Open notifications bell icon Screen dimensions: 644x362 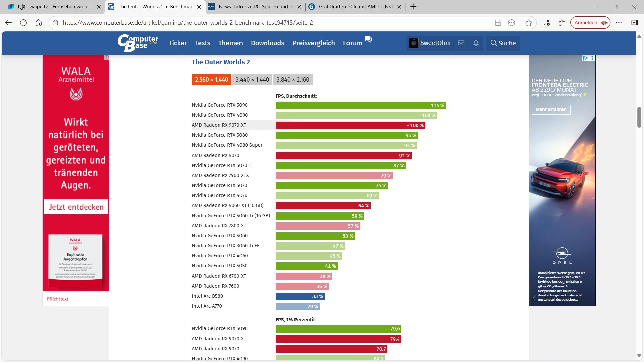[476, 43]
